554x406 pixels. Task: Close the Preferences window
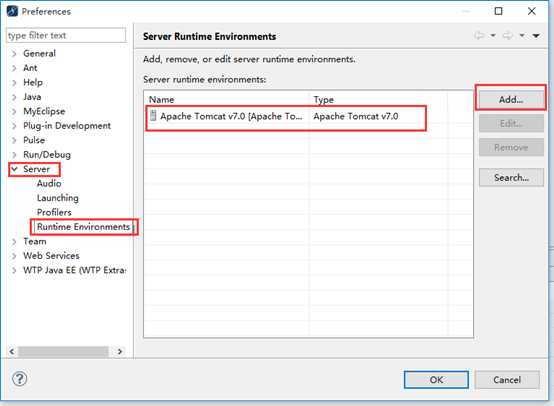[x=531, y=11]
